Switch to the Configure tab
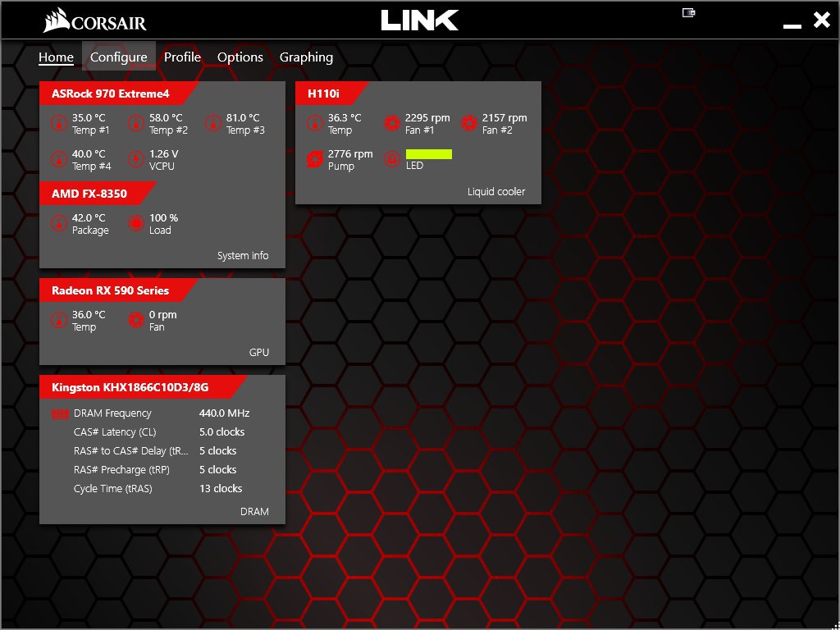The width and height of the screenshot is (840, 630). click(x=118, y=57)
